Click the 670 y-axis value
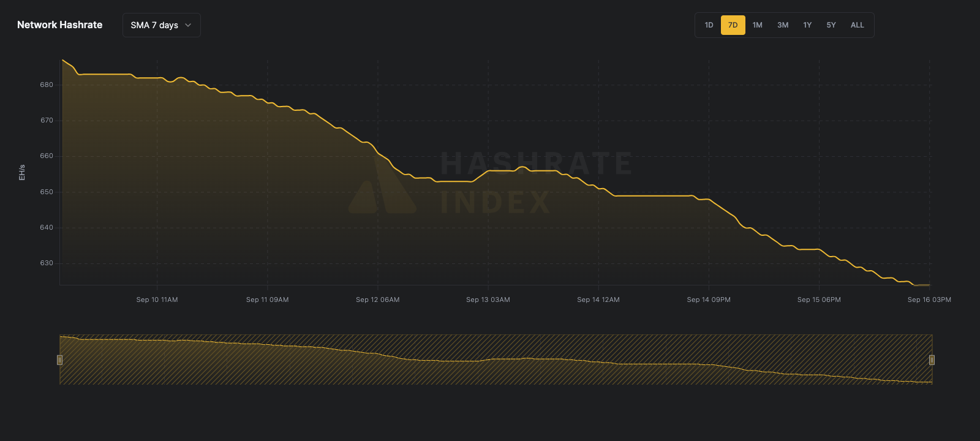This screenshot has width=980, height=441. pyautogui.click(x=47, y=121)
